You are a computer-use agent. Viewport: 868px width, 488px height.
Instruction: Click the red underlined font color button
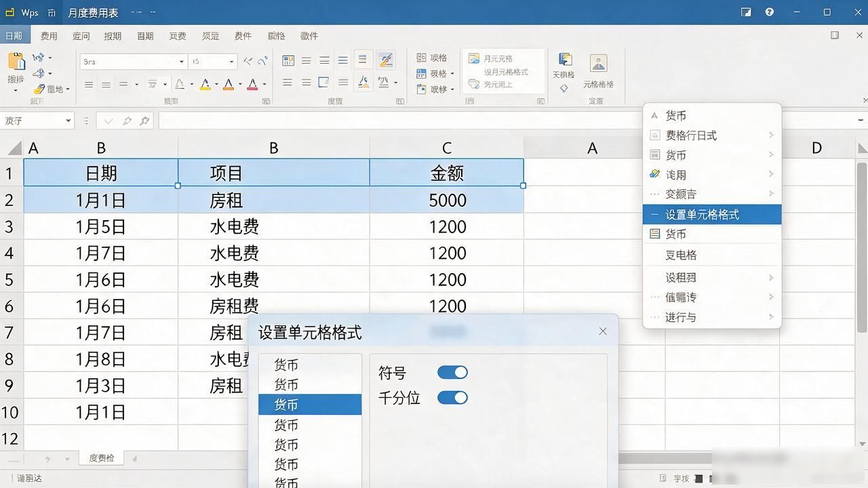252,85
